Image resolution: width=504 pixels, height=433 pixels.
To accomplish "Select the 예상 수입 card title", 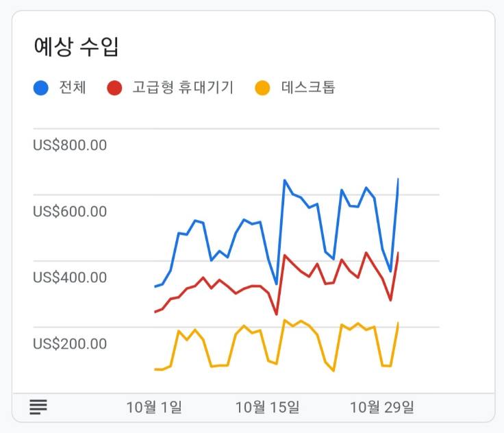I will pyautogui.click(x=76, y=47).
